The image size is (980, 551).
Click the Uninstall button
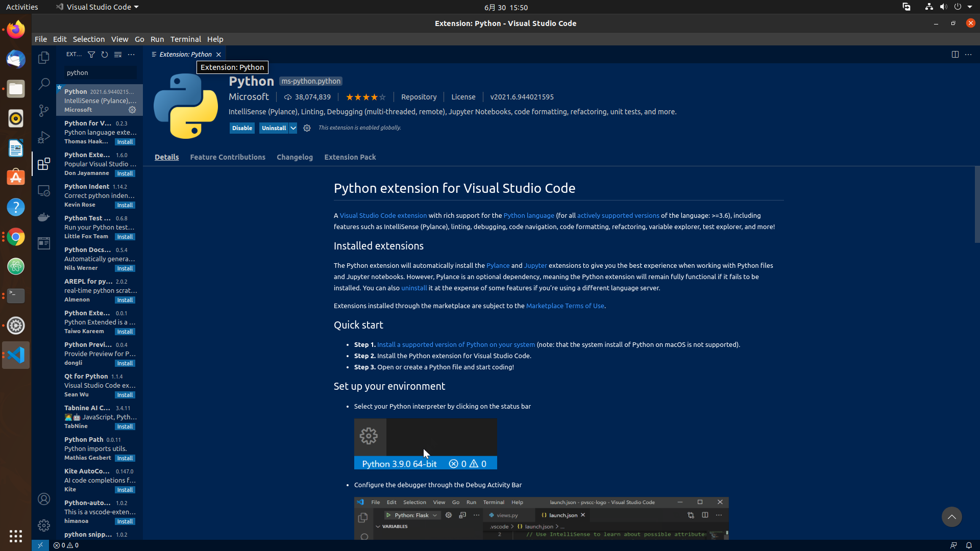pyautogui.click(x=274, y=128)
